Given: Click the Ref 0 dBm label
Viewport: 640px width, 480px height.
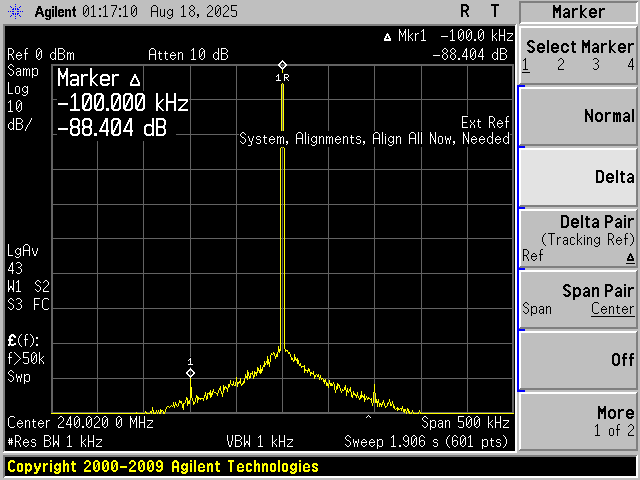Looking at the screenshot, I should click(41, 55).
